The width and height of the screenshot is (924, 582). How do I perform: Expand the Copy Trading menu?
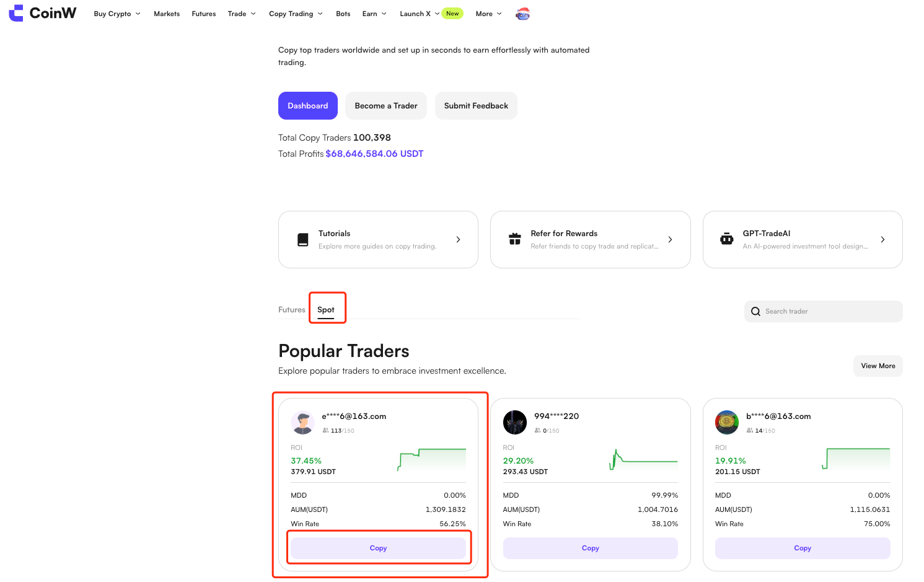296,14
